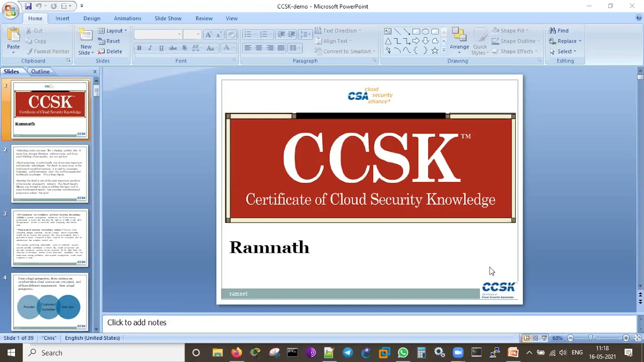
Task: Open the Select dropdown in Editing
Action: click(x=563, y=51)
